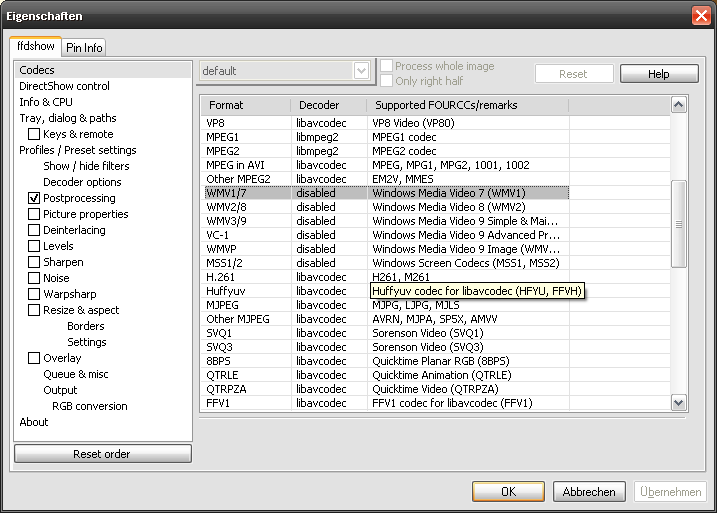Viewport: 717px width, 513px height.
Task: Select Codecs in the left list
Action: 103,70
